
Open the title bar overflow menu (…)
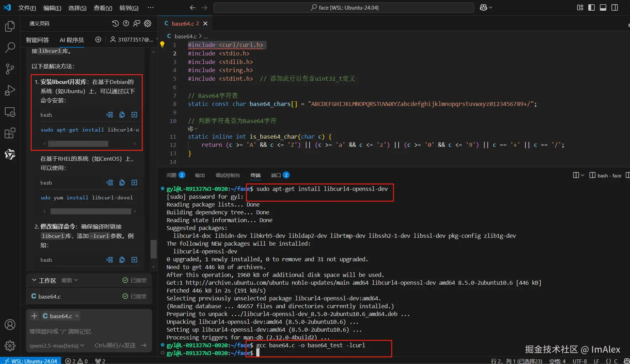pyautogui.click(x=151, y=7)
